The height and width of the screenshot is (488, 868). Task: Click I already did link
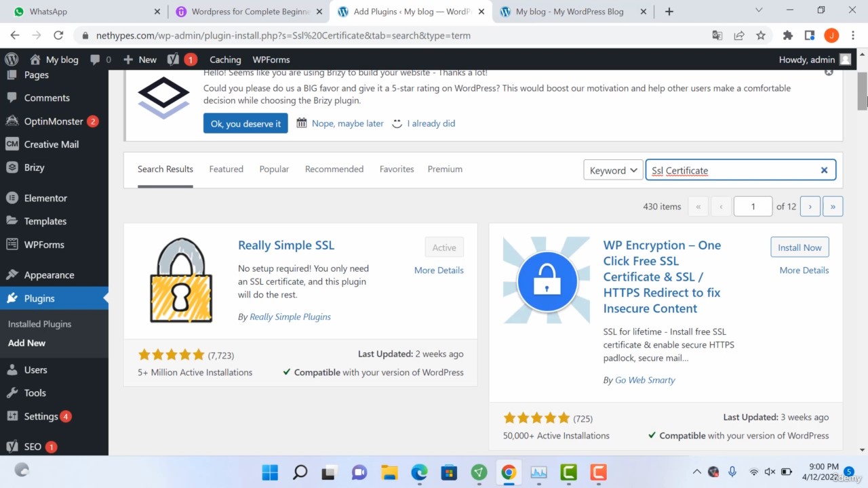[431, 123]
